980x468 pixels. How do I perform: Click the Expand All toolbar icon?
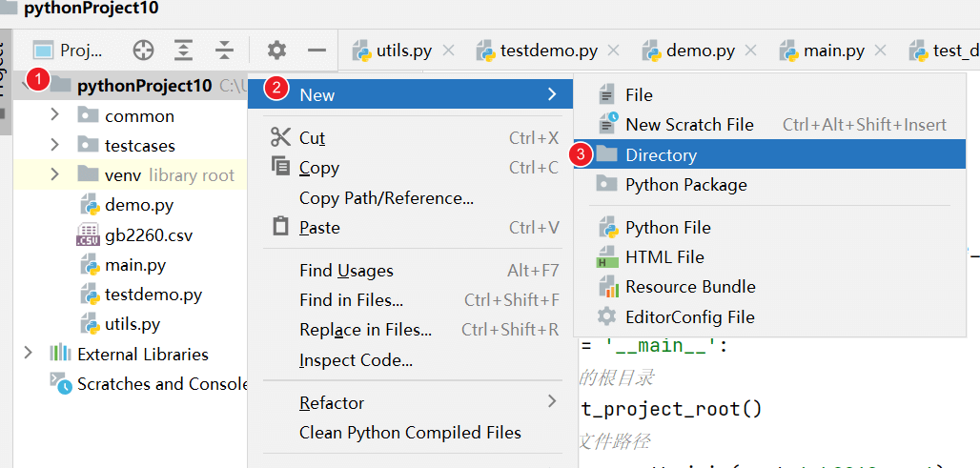click(x=184, y=51)
